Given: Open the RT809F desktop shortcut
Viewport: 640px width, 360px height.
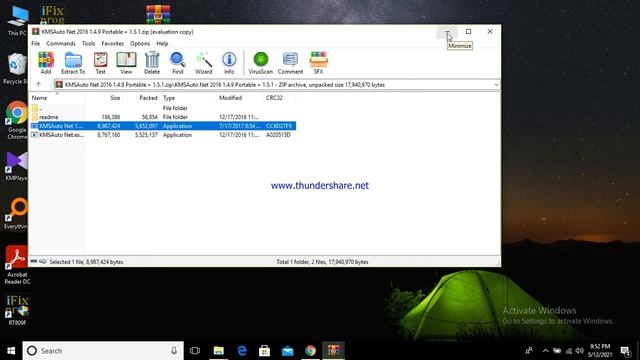Looking at the screenshot, I should (x=17, y=310).
